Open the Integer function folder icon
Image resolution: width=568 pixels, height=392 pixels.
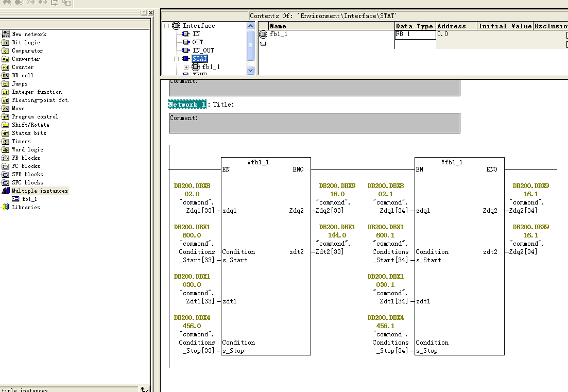coord(6,92)
